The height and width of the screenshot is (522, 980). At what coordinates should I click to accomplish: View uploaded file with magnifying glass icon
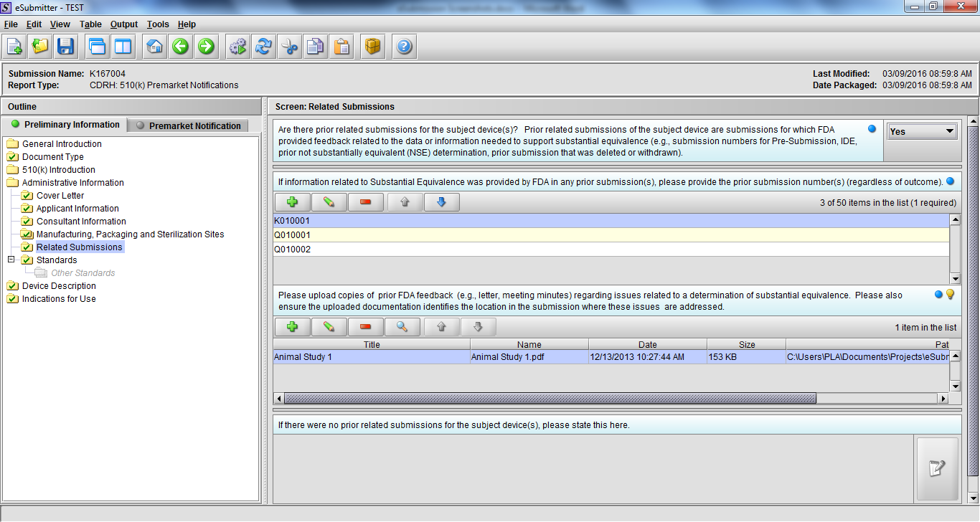click(402, 328)
